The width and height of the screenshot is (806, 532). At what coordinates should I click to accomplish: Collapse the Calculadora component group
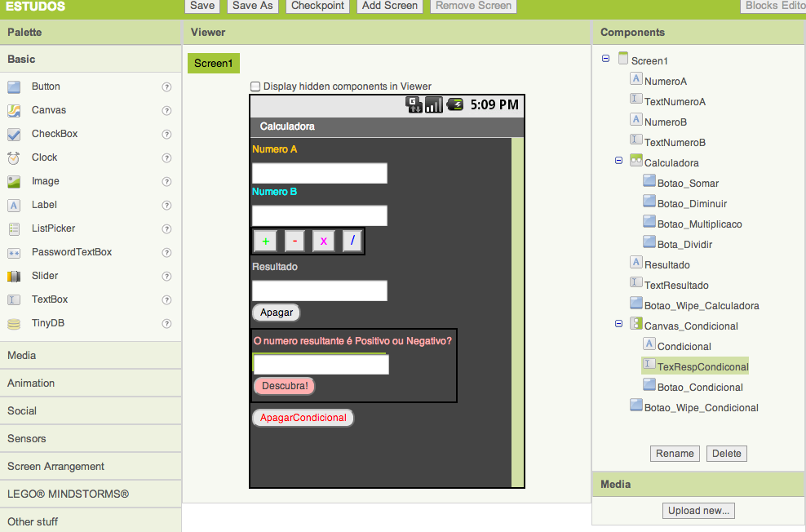(619, 162)
